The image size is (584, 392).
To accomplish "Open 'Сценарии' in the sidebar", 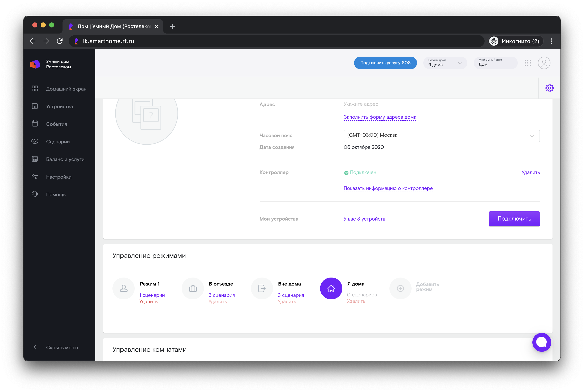I will click(58, 142).
